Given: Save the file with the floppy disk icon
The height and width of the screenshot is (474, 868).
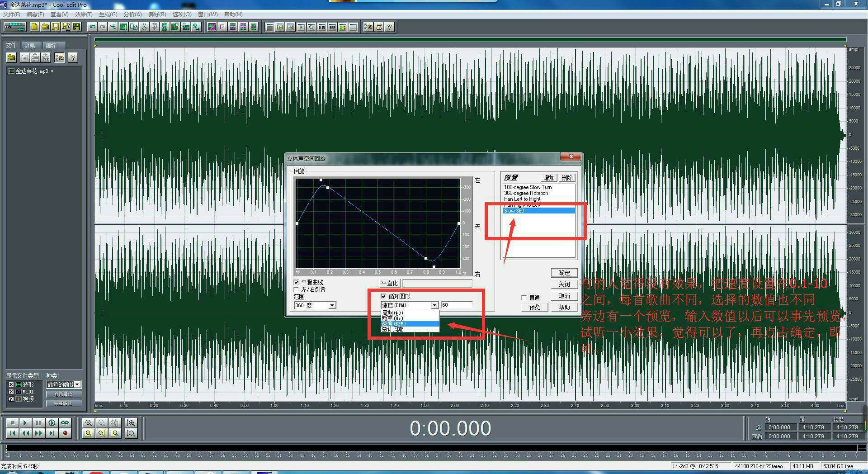Looking at the screenshot, I should pyautogui.click(x=55, y=27).
